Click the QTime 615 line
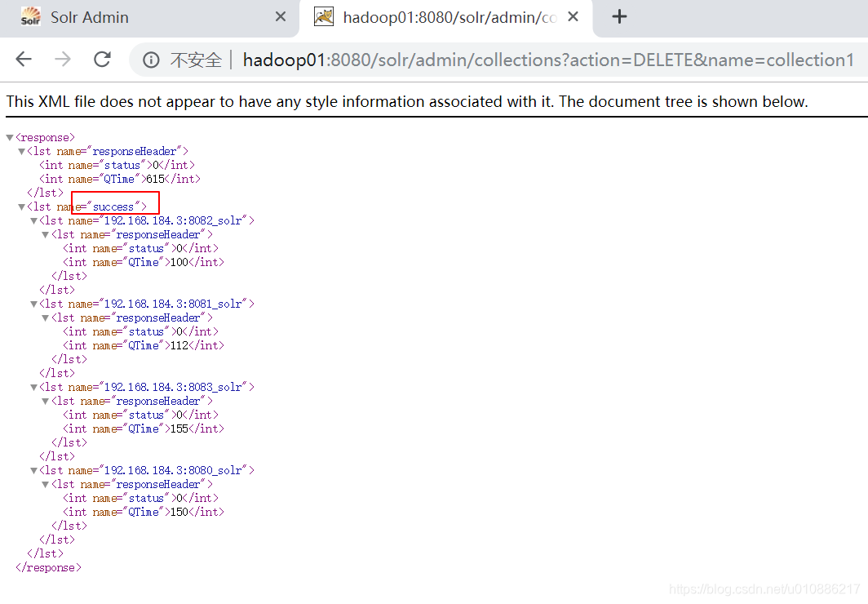This screenshot has width=868, height=604. pyautogui.click(x=120, y=179)
